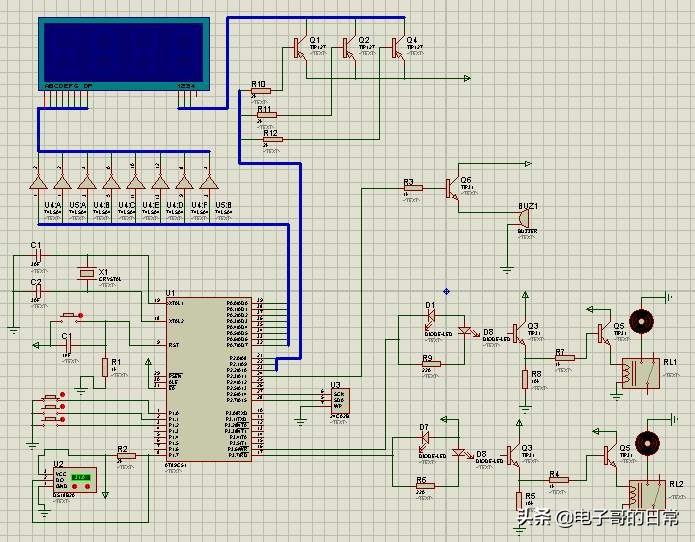695x542 pixels.
Task: Select the U1 microcontroller chip
Action: tap(209, 379)
